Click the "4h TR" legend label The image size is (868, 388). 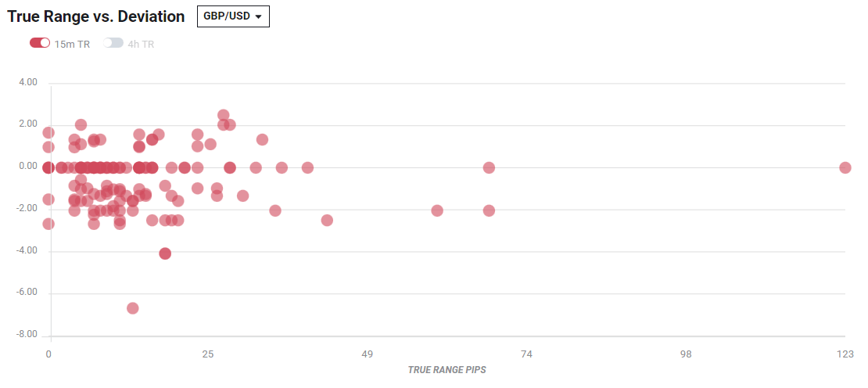141,44
